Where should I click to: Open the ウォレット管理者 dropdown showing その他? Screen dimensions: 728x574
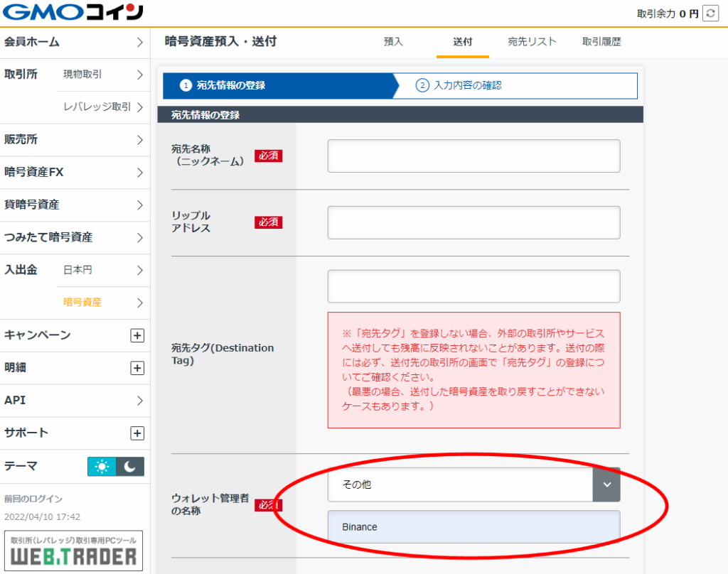point(473,484)
